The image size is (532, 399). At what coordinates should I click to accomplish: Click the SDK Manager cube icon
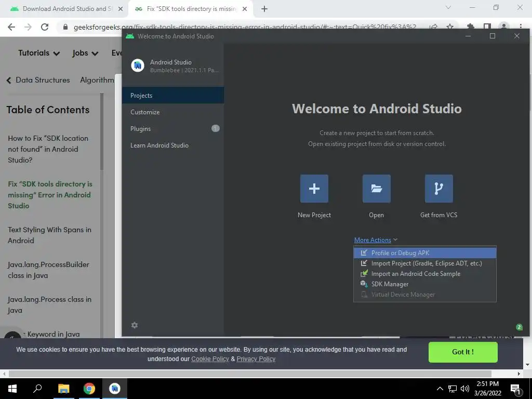[364, 284]
